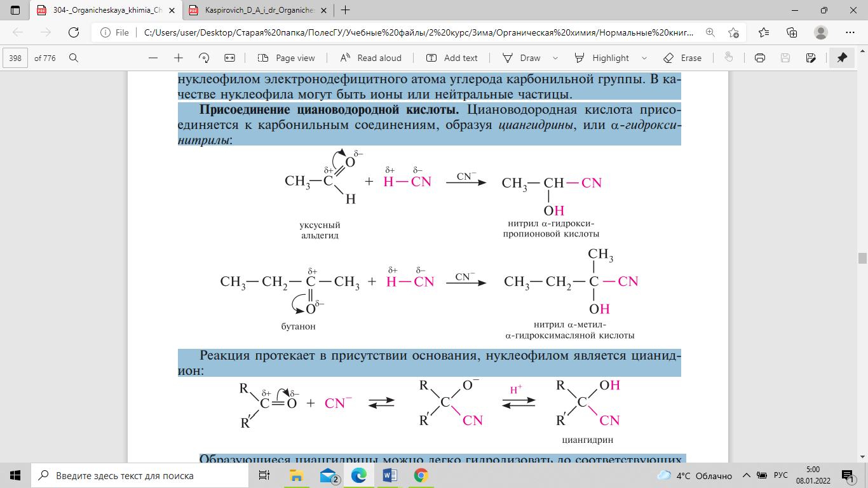Click 'нитрил α-гидрокси-пропионовой кислоты' label
The image size is (868, 488).
click(551, 229)
